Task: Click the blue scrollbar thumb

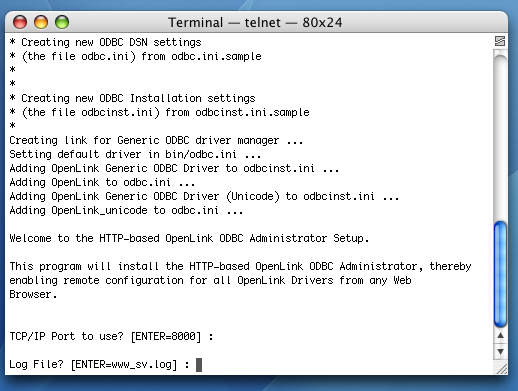Action: [500, 274]
